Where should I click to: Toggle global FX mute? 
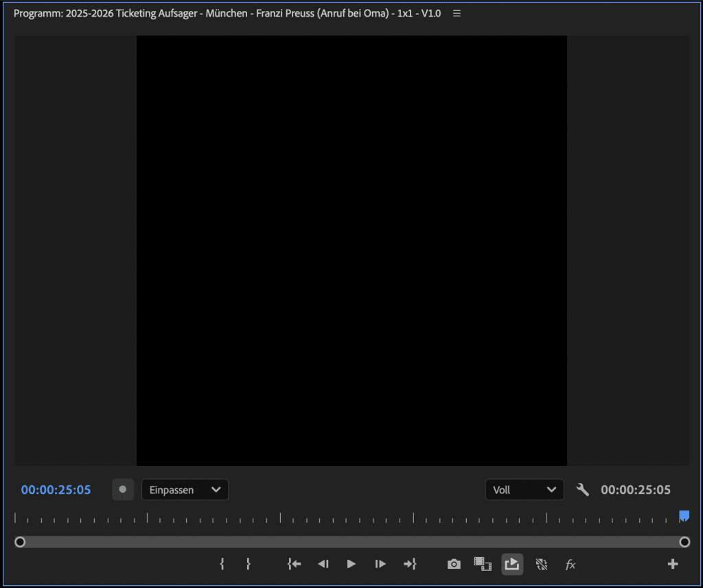[570, 564]
